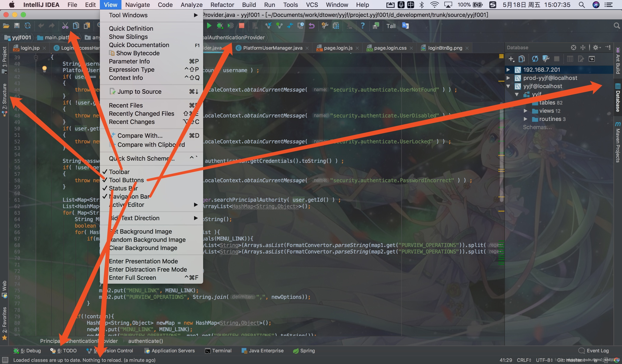This screenshot has width=622, height=364.
Task: Toggle Tool Buttons menu option
Action: tap(126, 180)
